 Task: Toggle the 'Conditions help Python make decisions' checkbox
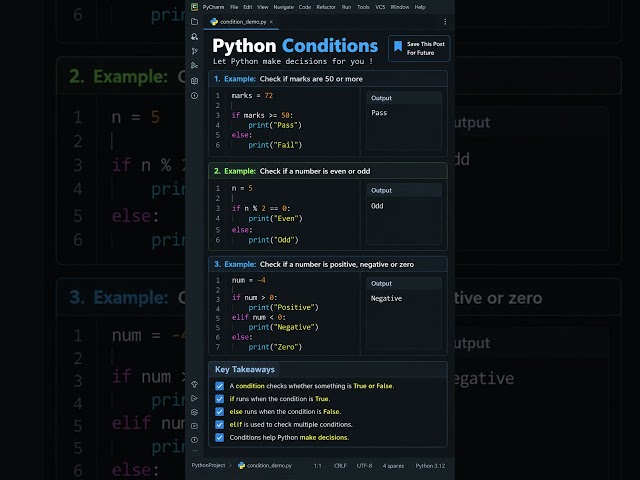[x=220, y=438]
